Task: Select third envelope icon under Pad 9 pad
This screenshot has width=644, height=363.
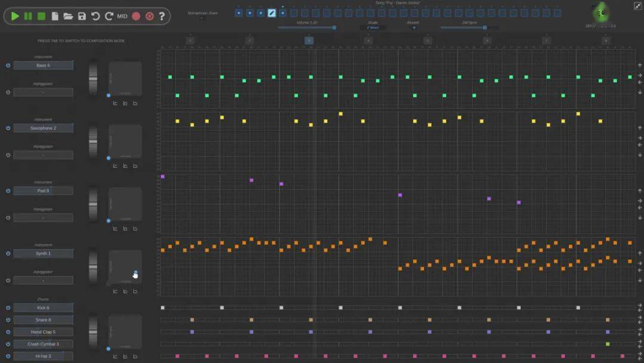Action: [x=135, y=229]
